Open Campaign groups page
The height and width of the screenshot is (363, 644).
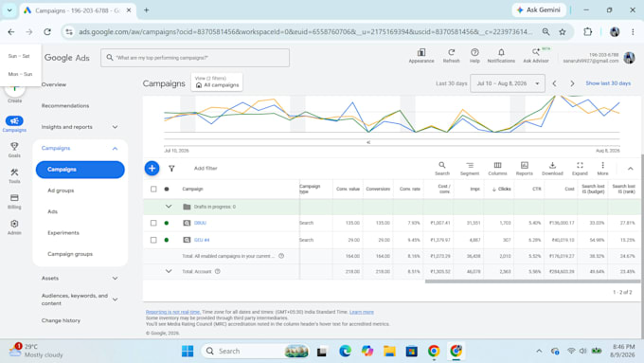point(70,254)
